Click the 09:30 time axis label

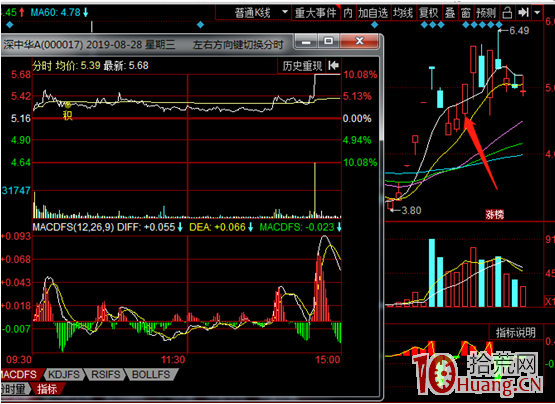[x=19, y=360]
